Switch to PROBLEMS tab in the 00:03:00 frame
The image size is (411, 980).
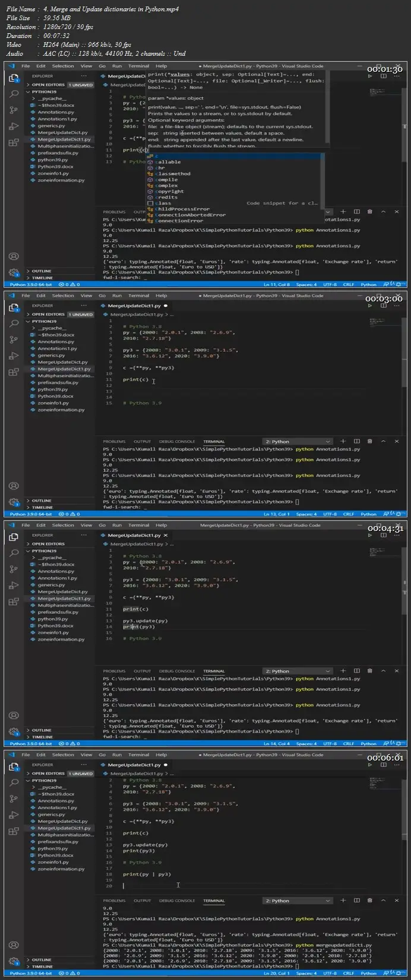click(x=114, y=441)
